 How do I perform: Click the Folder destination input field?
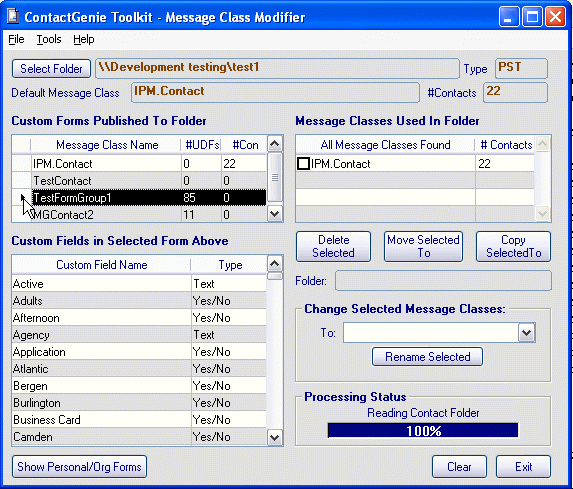click(443, 281)
